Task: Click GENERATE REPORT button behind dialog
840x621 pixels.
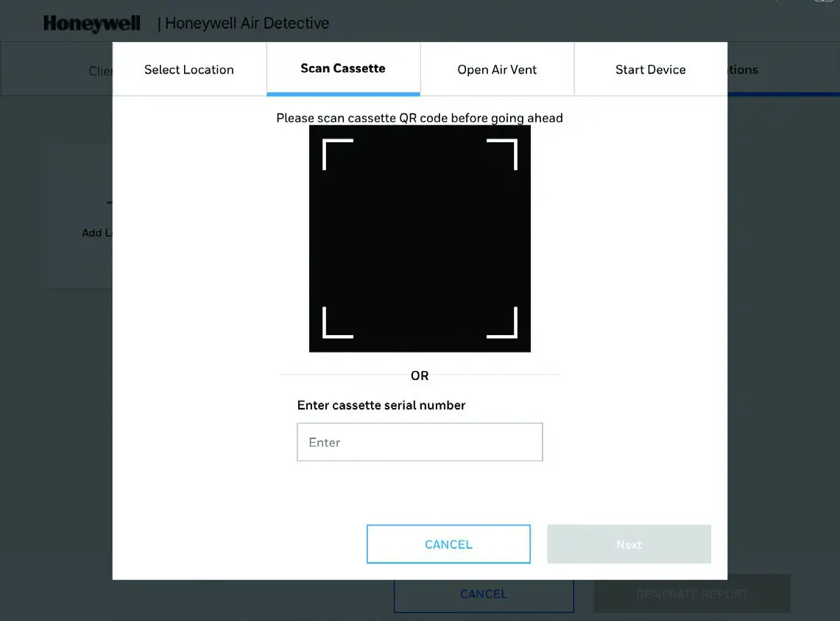Action: click(x=692, y=594)
